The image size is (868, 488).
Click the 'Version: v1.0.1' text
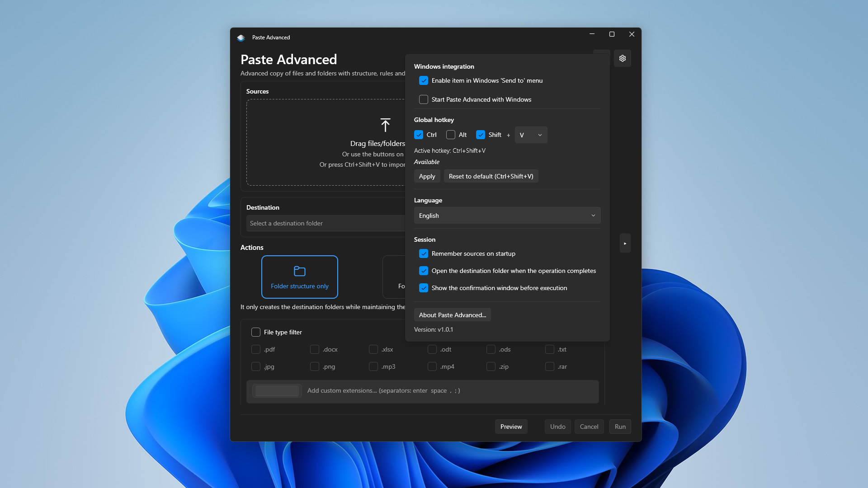pos(434,329)
